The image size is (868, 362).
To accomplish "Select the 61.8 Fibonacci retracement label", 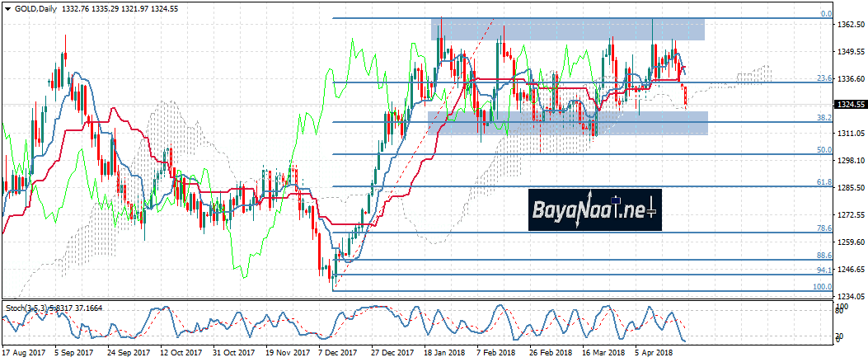I will 822,181.
